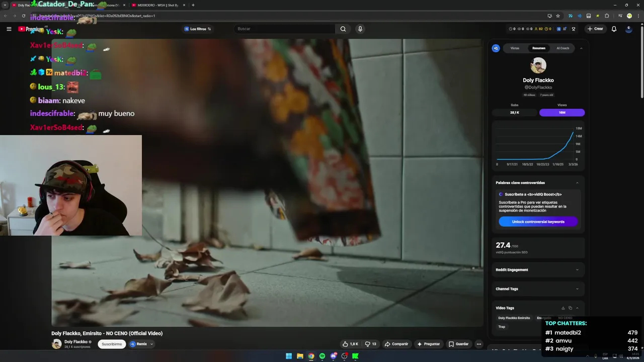Click the install app icon in address bar
644x362 pixels.
pos(549,16)
